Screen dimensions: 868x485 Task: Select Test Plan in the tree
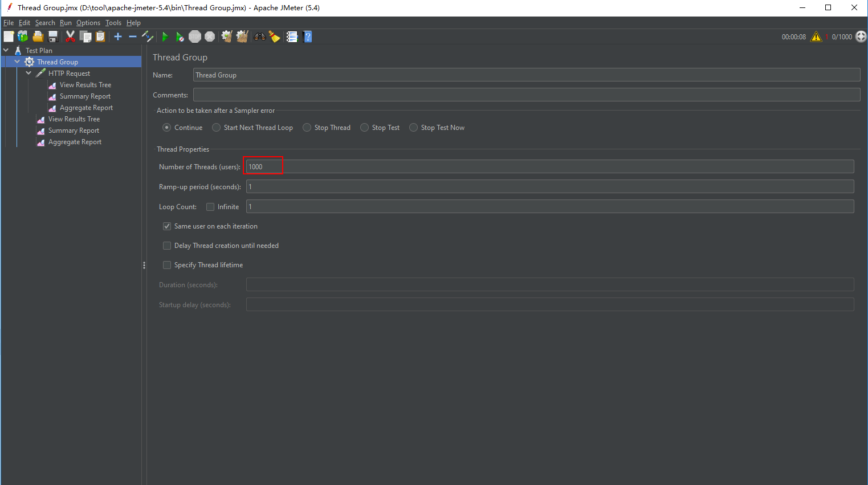(39, 51)
